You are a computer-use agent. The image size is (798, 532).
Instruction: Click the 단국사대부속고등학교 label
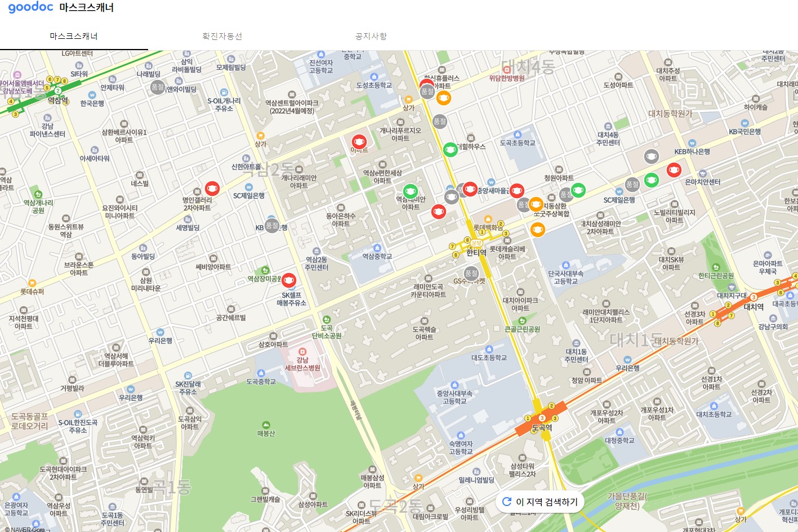click(566, 277)
